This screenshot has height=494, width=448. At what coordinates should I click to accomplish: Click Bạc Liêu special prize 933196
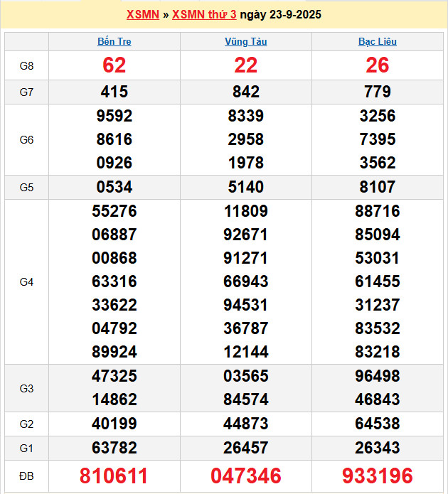pos(377,476)
